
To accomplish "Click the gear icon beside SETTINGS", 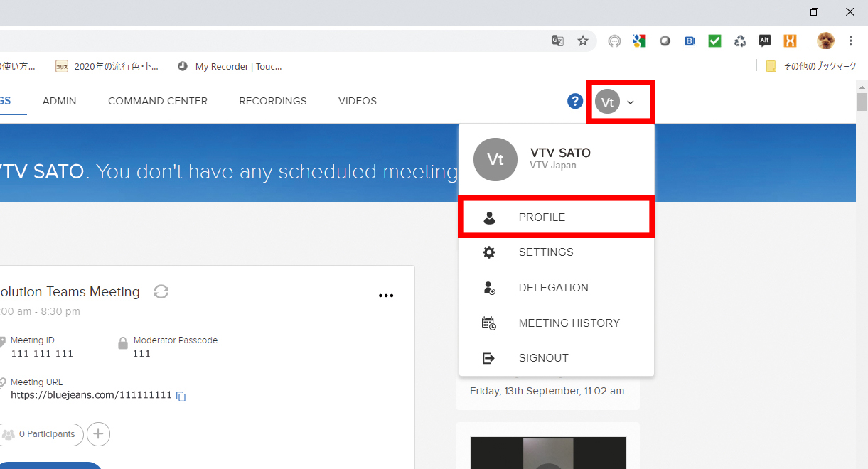I will coord(489,252).
